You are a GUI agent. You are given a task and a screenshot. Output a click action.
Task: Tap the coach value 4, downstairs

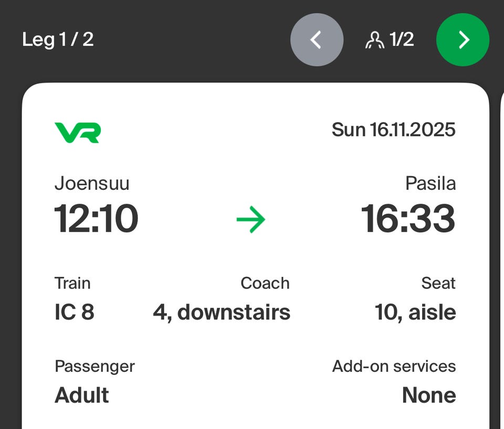[222, 312]
